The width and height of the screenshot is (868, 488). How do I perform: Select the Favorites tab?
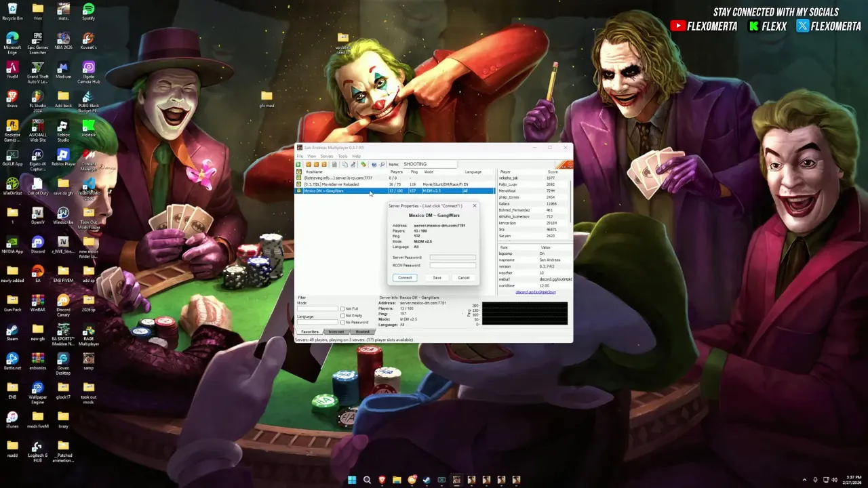[310, 332]
